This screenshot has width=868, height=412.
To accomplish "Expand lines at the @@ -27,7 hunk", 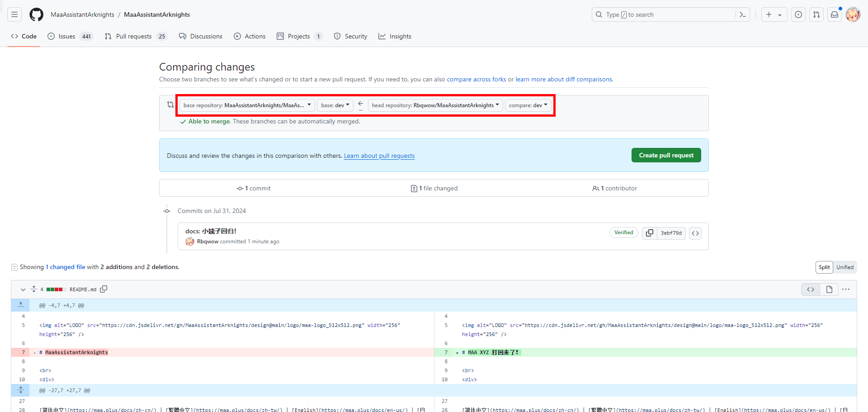I will coord(20,390).
